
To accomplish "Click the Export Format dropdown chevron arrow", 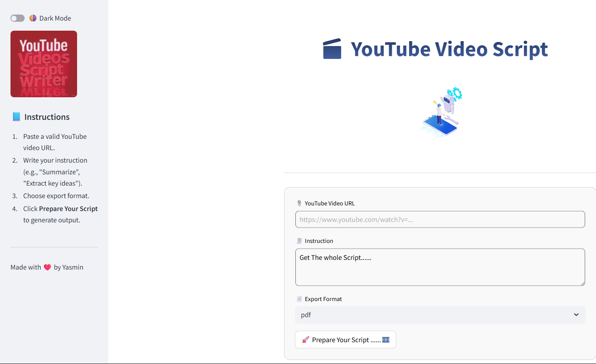I will coord(576,315).
